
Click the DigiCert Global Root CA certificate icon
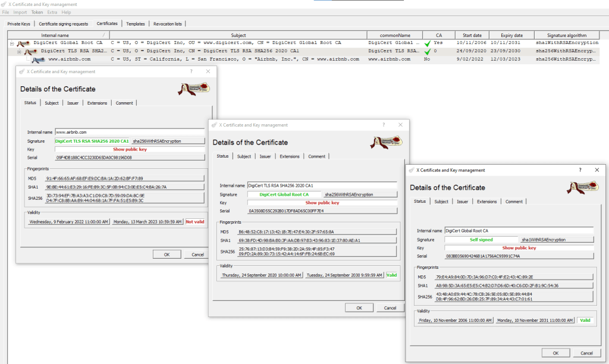pyautogui.click(x=24, y=43)
